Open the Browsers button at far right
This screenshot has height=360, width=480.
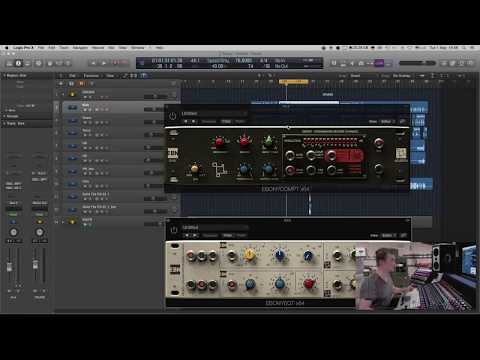click(x=470, y=63)
